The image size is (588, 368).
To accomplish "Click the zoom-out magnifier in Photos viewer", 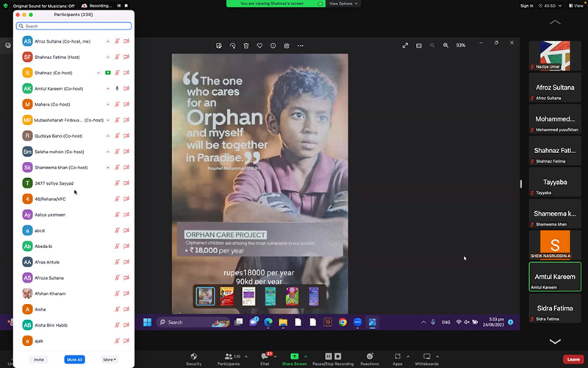I will point(432,46).
